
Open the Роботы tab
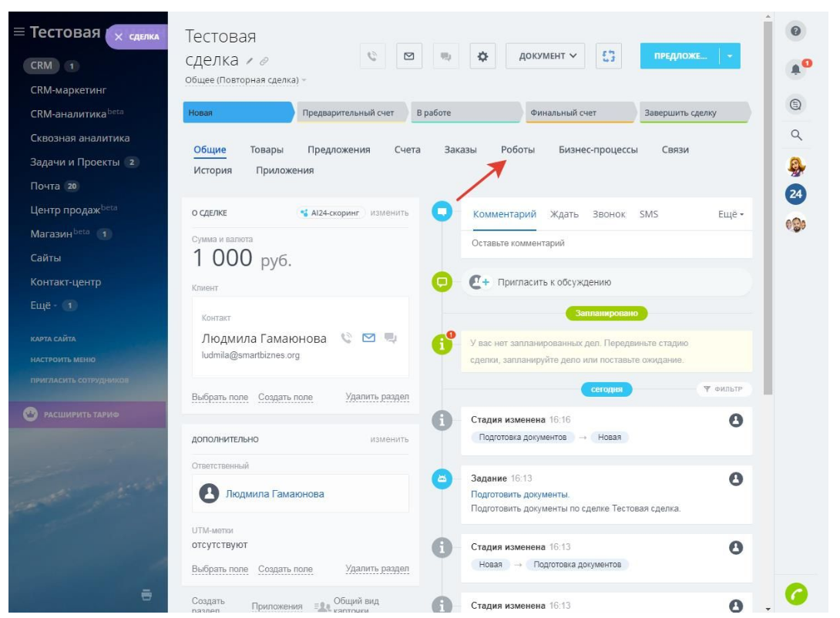(x=518, y=150)
